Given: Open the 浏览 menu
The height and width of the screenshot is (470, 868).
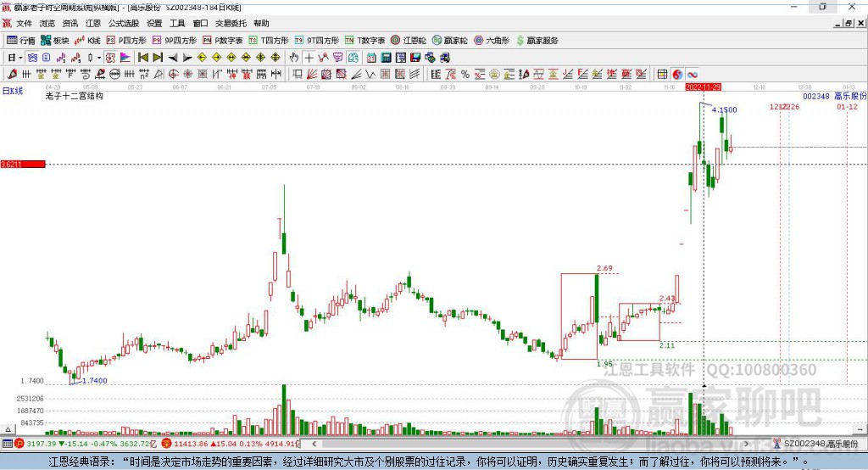Looking at the screenshot, I should (47, 23).
